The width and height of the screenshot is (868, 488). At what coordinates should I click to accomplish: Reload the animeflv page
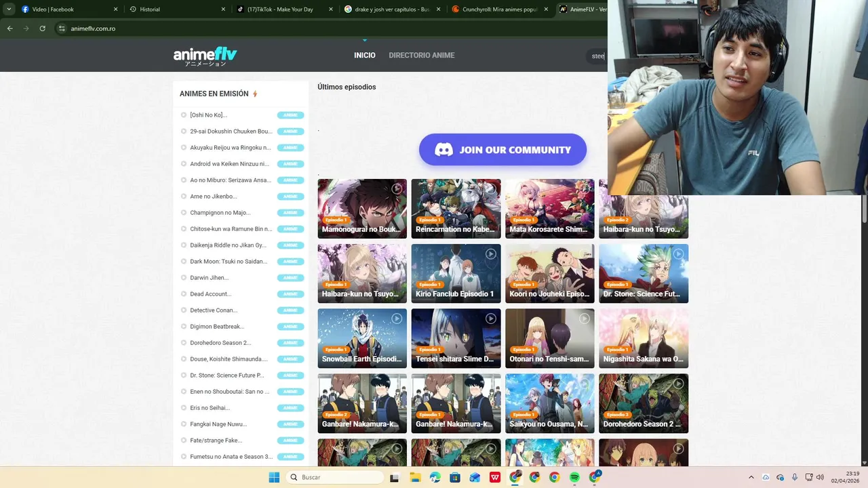(42, 28)
